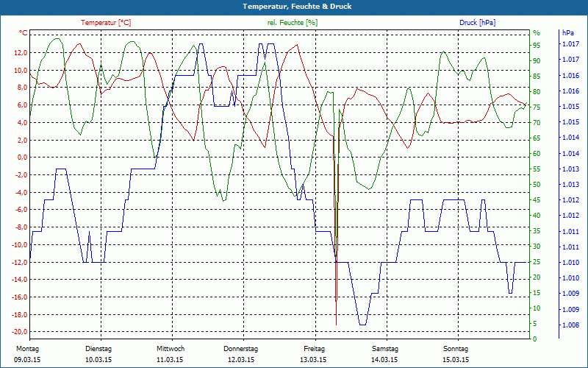
Task: Click humidity axis value "20"
Action: pos(537,277)
